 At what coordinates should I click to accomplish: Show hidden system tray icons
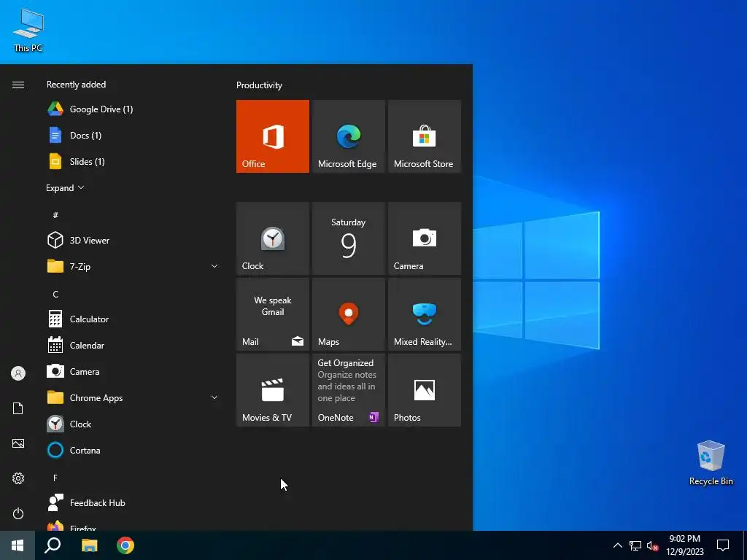pyautogui.click(x=617, y=545)
